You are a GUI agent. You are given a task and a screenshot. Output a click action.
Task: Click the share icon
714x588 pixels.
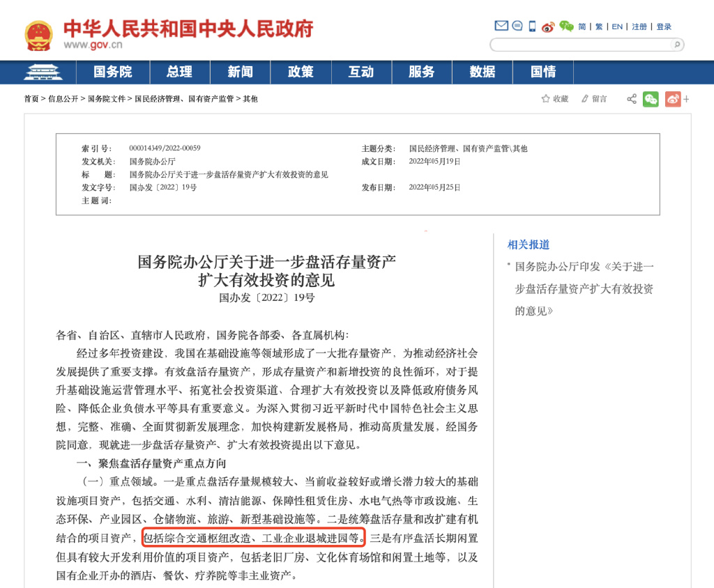[632, 99]
